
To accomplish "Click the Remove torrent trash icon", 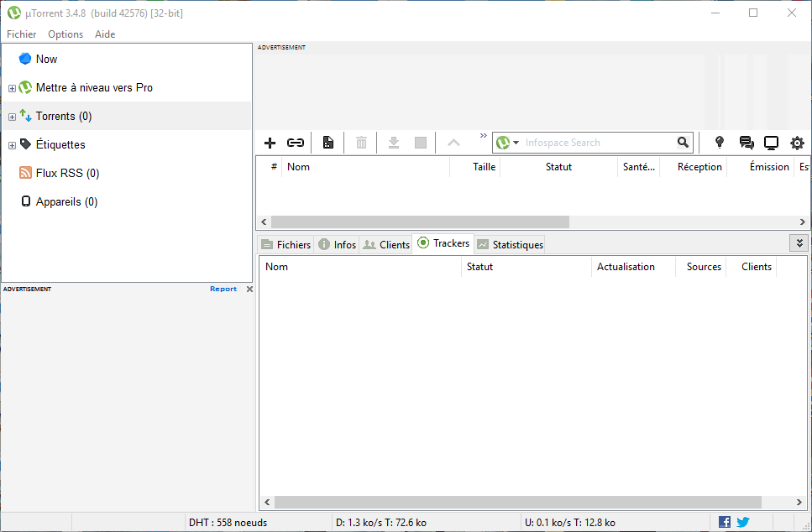I will [x=361, y=143].
